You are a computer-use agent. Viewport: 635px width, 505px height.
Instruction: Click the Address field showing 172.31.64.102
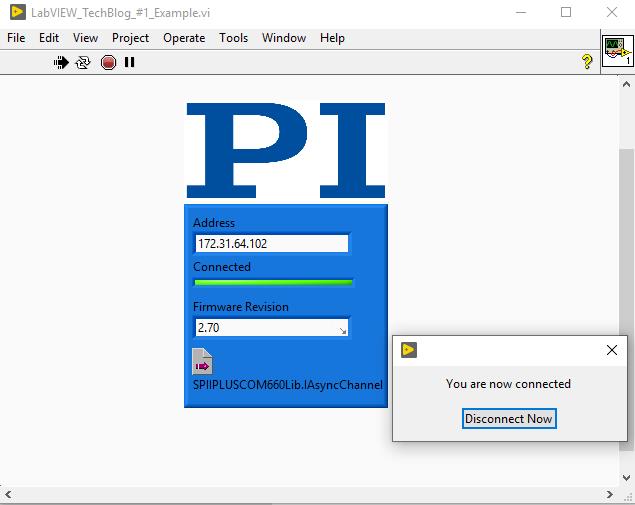(272, 243)
